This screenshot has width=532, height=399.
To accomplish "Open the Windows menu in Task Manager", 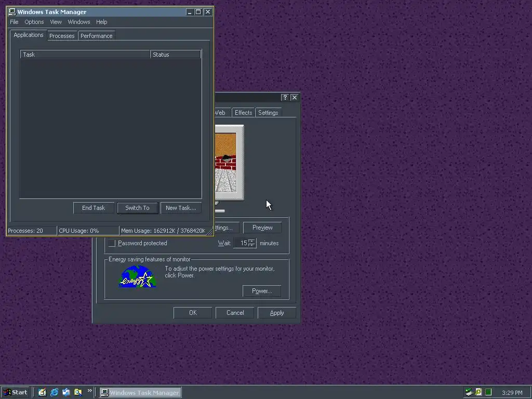I will [79, 22].
